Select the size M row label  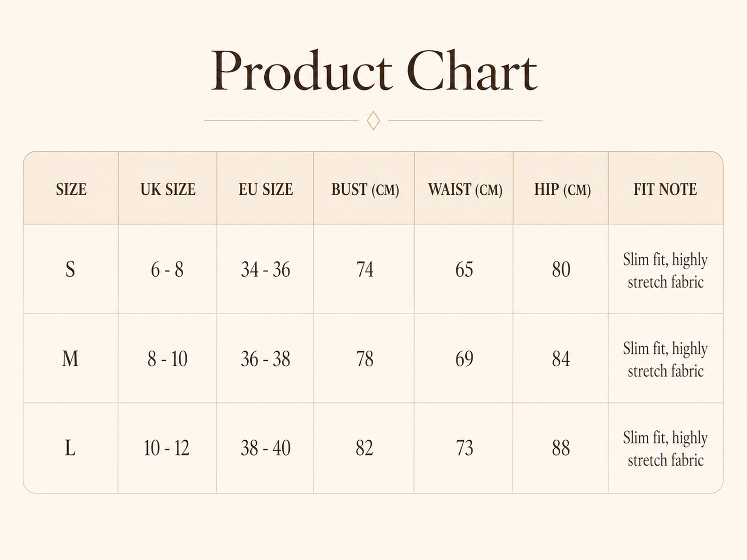[70, 359]
